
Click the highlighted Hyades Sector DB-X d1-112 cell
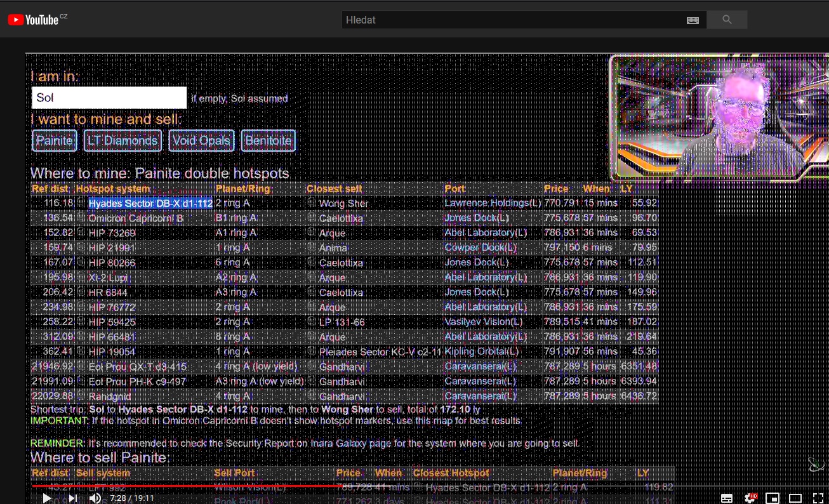click(150, 203)
